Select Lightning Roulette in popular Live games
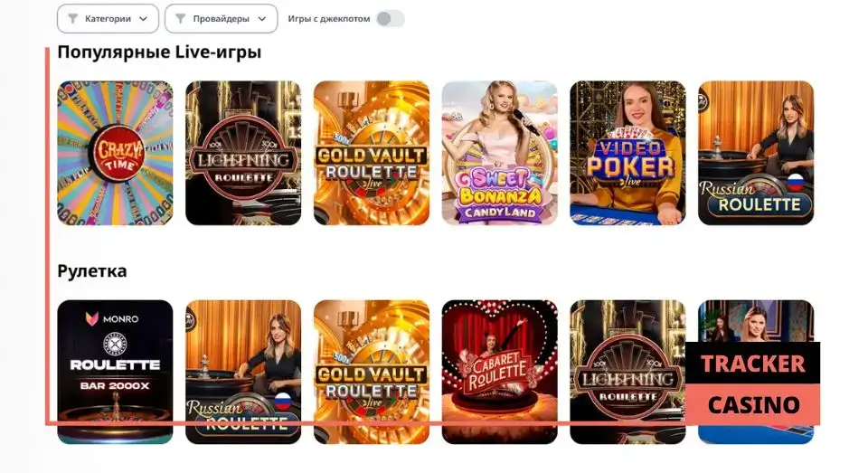The image size is (868, 473). [x=243, y=153]
